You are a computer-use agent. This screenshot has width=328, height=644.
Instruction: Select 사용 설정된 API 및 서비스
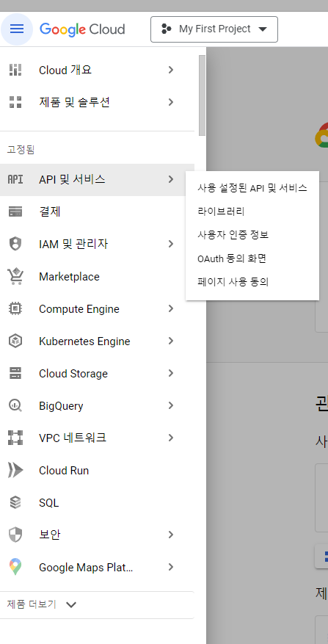(252, 188)
